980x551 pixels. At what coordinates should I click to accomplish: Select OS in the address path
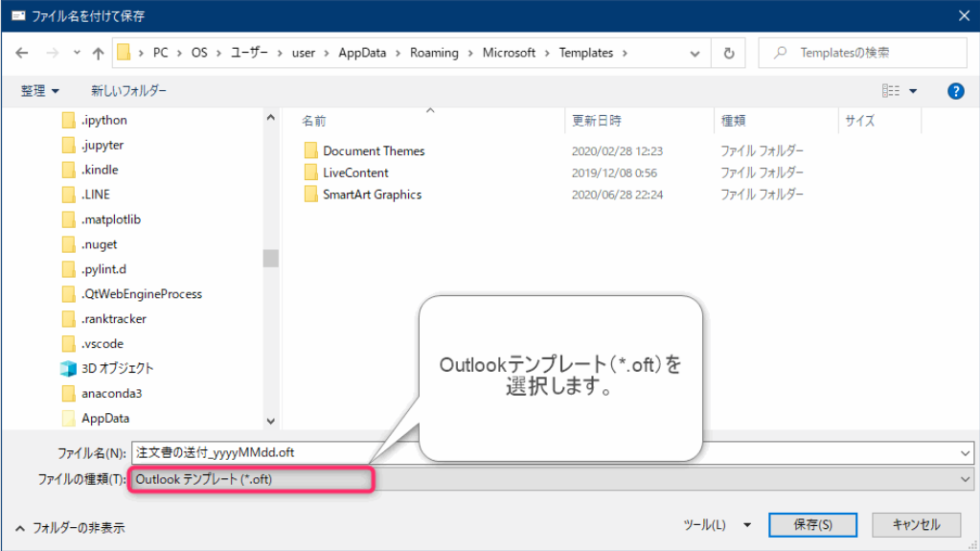point(199,53)
